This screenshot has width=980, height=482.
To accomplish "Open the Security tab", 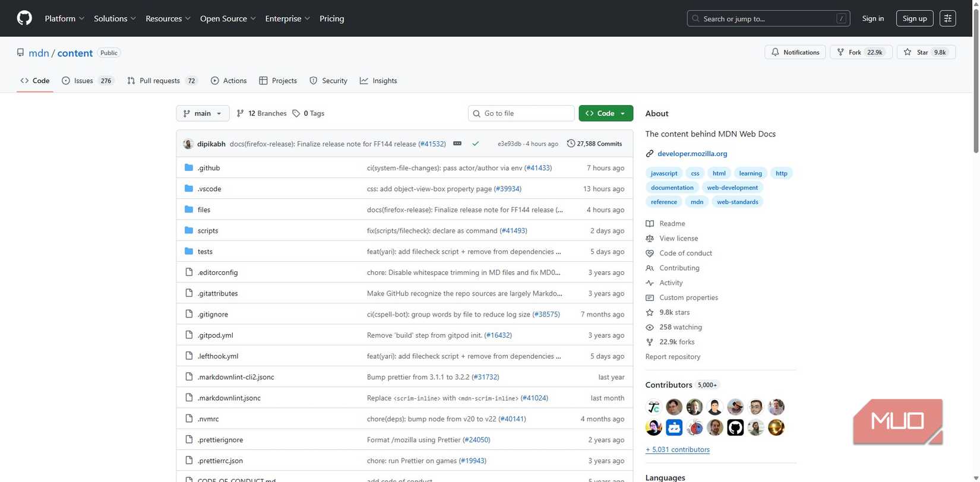I will point(328,81).
